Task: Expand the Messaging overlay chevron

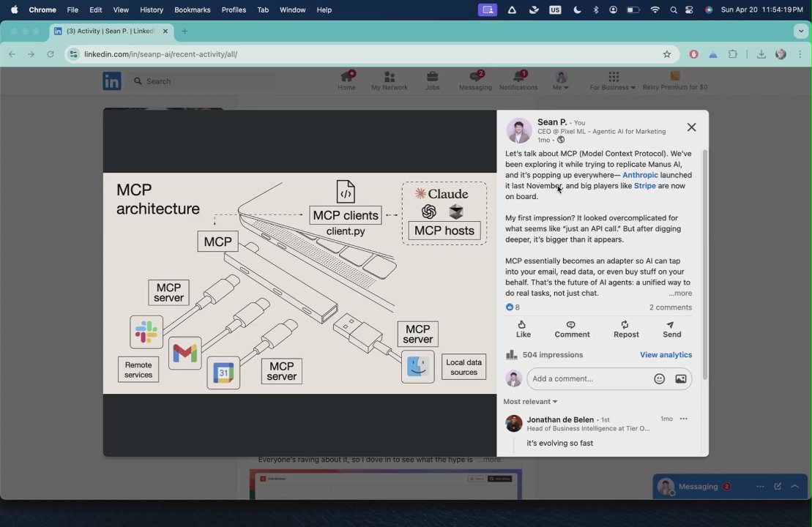Action: [x=795, y=487]
